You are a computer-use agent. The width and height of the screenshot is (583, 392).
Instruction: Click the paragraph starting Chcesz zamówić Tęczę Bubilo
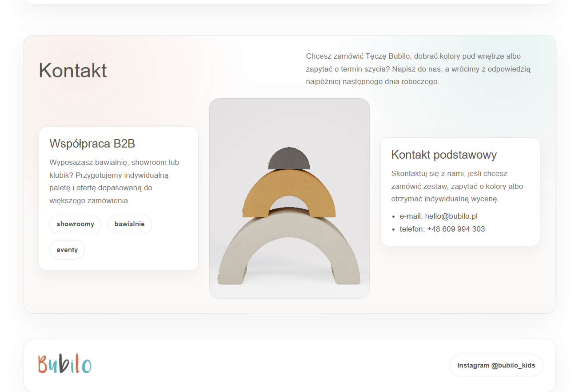[x=418, y=69]
